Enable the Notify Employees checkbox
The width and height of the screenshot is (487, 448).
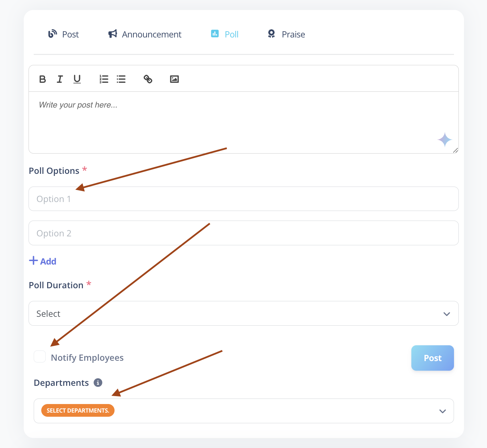(x=40, y=357)
